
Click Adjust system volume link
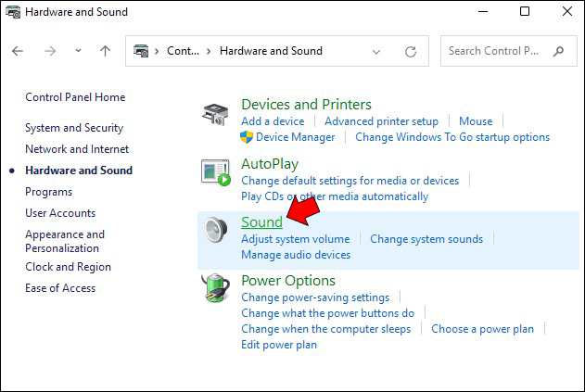click(295, 239)
